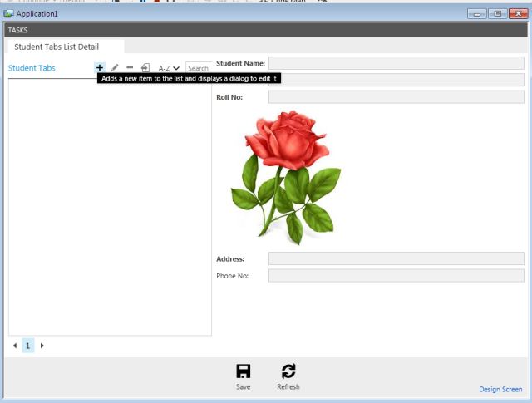532x403 pixels.
Task: Open the Design Screen link
Action: [500, 389]
